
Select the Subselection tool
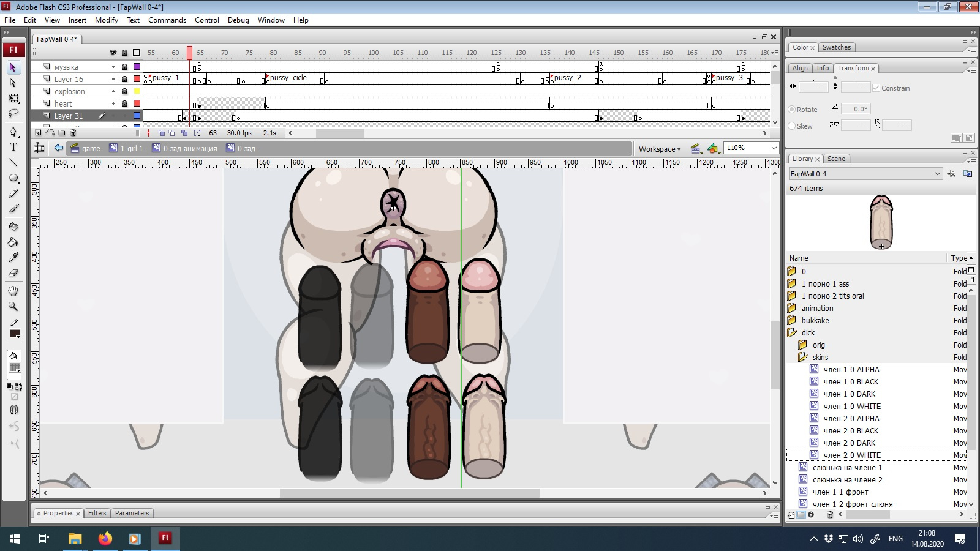pyautogui.click(x=13, y=83)
